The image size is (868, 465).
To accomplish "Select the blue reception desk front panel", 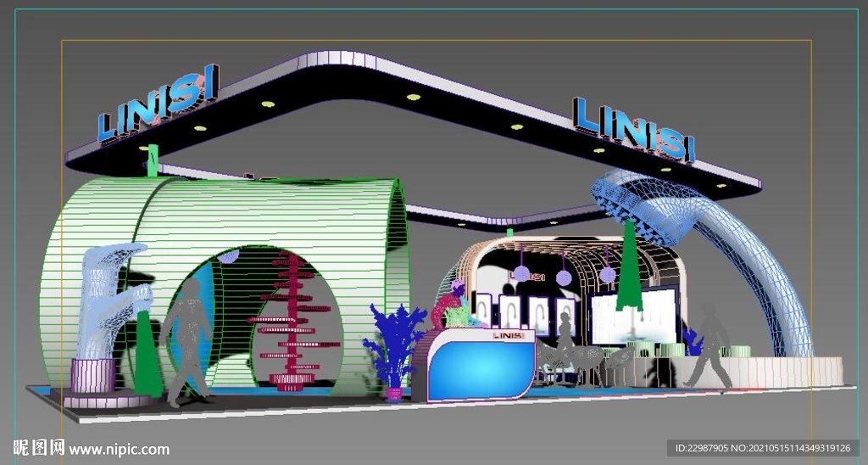I will [x=479, y=367].
